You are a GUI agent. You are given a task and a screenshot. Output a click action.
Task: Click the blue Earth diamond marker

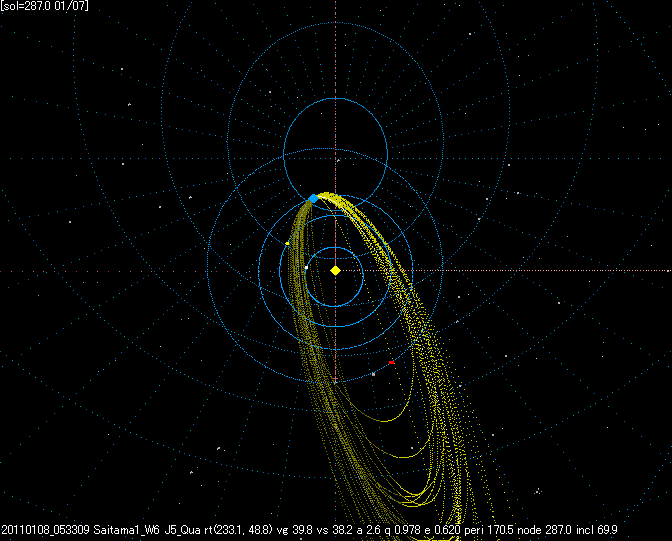314,198
